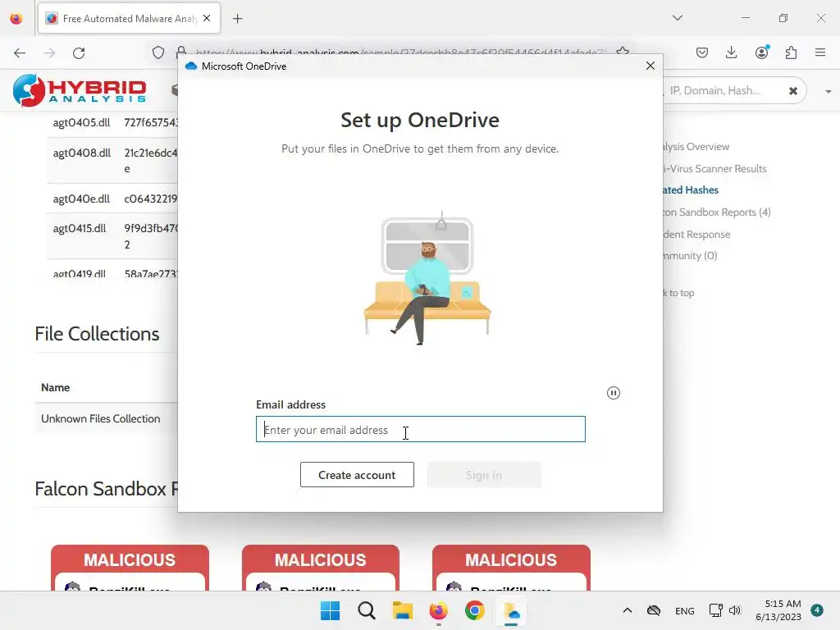840x630 pixels.
Task: Select the agt0405.dll file row
Action: coord(112,123)
